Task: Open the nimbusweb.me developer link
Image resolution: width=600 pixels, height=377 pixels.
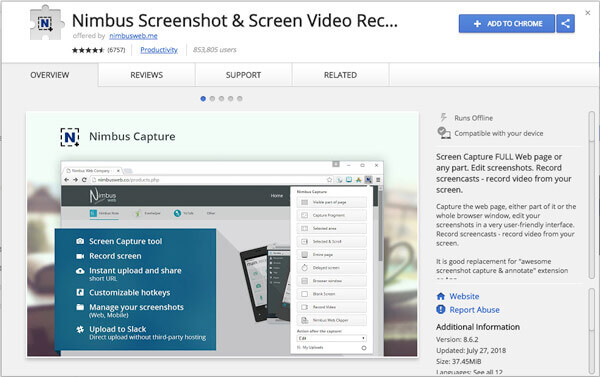Action: coord(133,36)
